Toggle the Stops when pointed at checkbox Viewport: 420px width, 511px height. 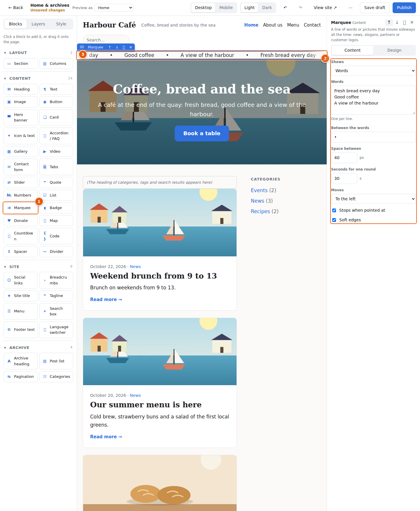334,210
